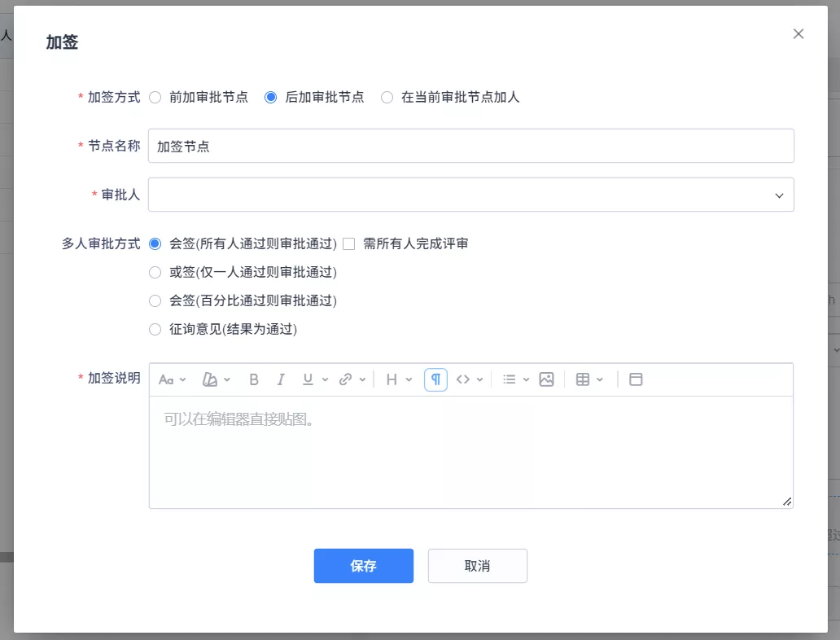
Task: Click the fullscreen editor icon
Action: click(637, 379)
